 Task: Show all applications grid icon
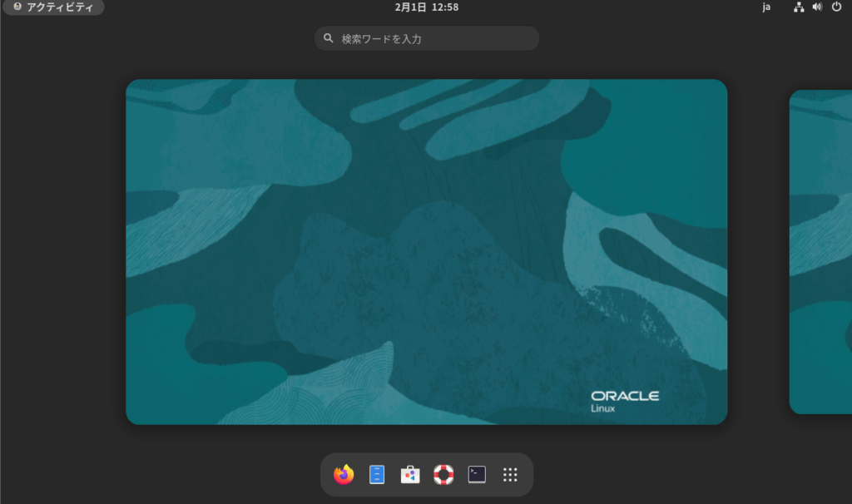(x=510, y=474)
